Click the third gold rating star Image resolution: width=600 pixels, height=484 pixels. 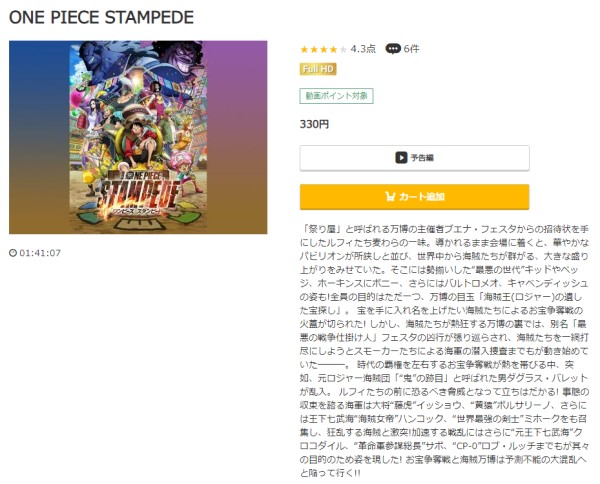(x=324, y=49)
